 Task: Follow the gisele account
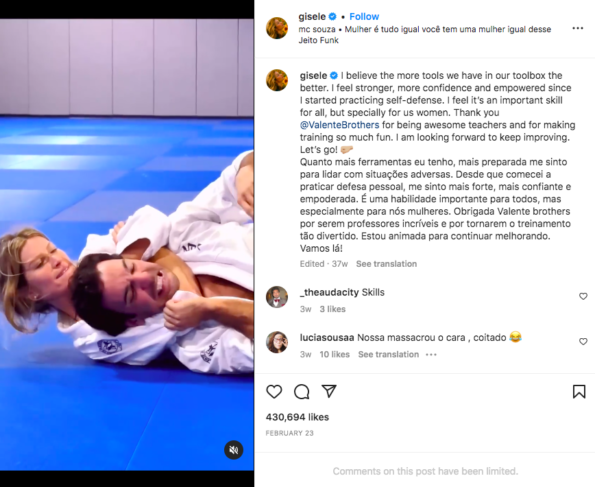[x=364, y=16]
